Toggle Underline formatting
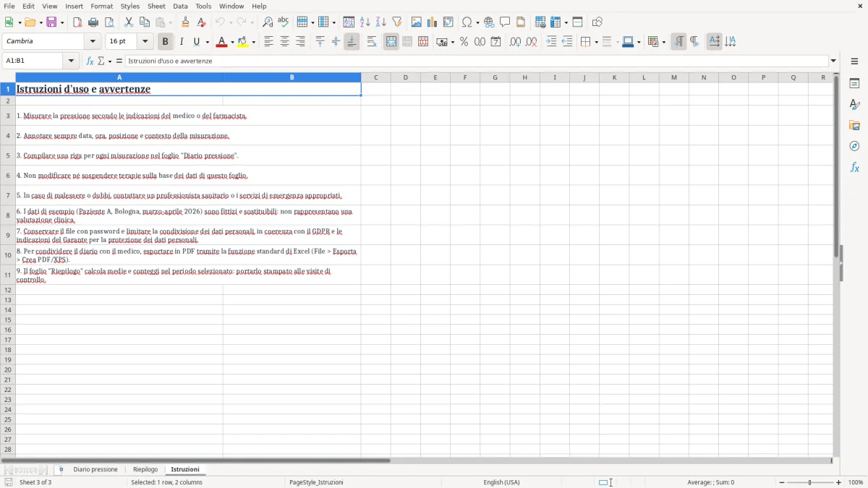The height and width of the screenshot is (488, 868). tap(196, 42)
